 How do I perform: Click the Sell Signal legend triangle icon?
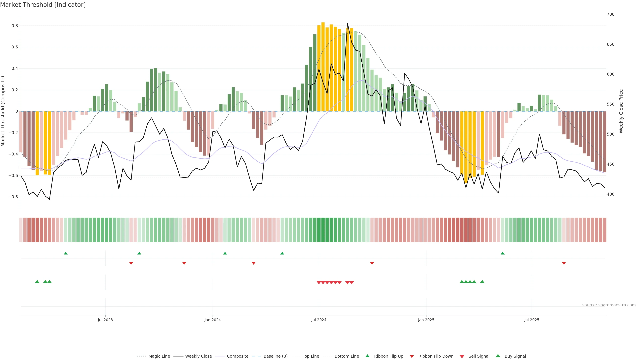click(x=462, y=356)
